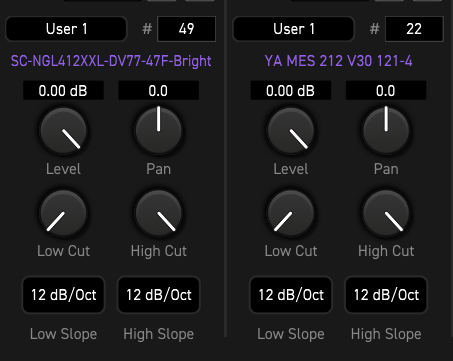Click the left cab's Low Cut knob
Screen dimensions: 453x361
click(x=63, y=214)
